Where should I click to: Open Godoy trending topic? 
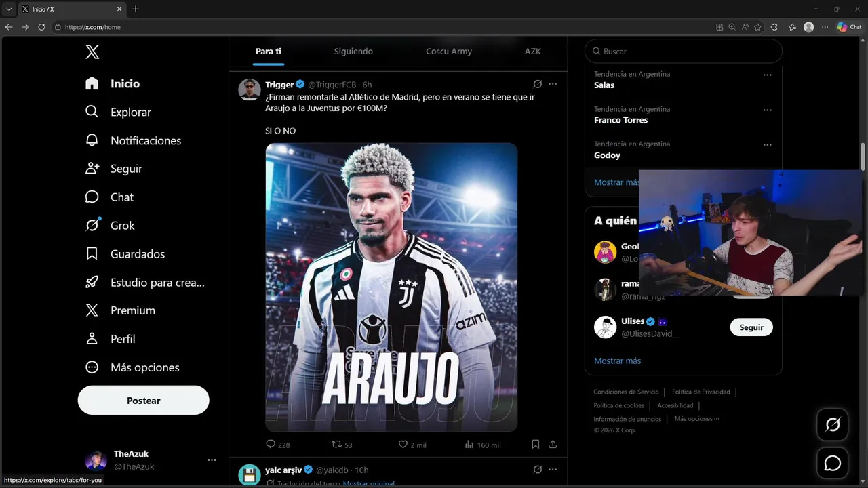(607, 155)
